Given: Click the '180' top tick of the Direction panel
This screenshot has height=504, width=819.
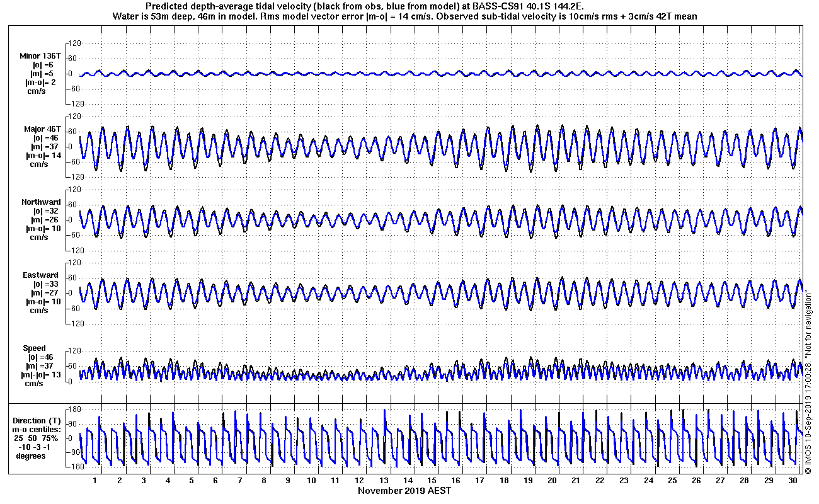Looking at the screenshot, I should pyautogui.click(x=74, y=409).
